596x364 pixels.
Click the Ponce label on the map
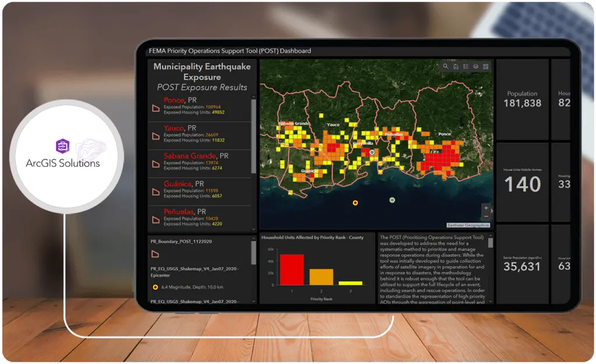click(444, 134)
